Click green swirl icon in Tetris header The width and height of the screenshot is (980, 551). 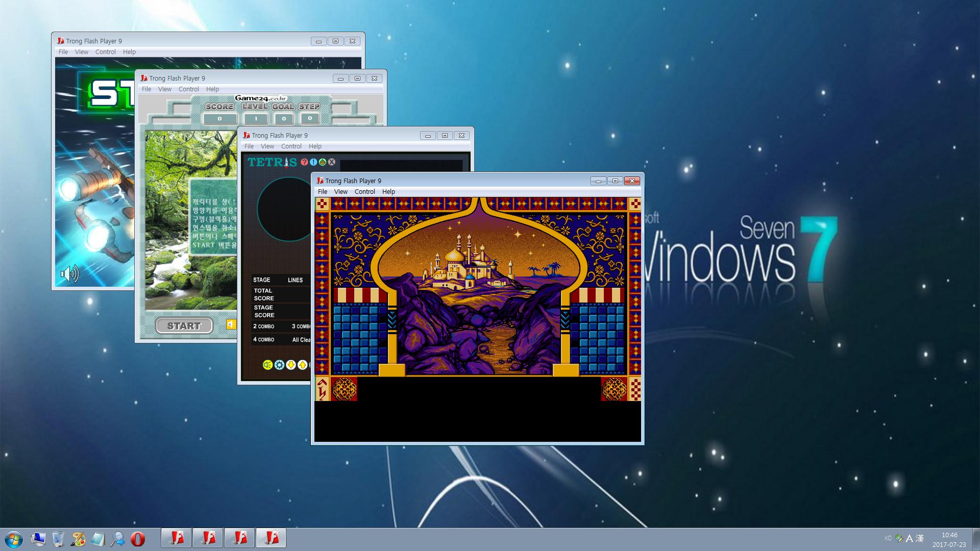323,162
